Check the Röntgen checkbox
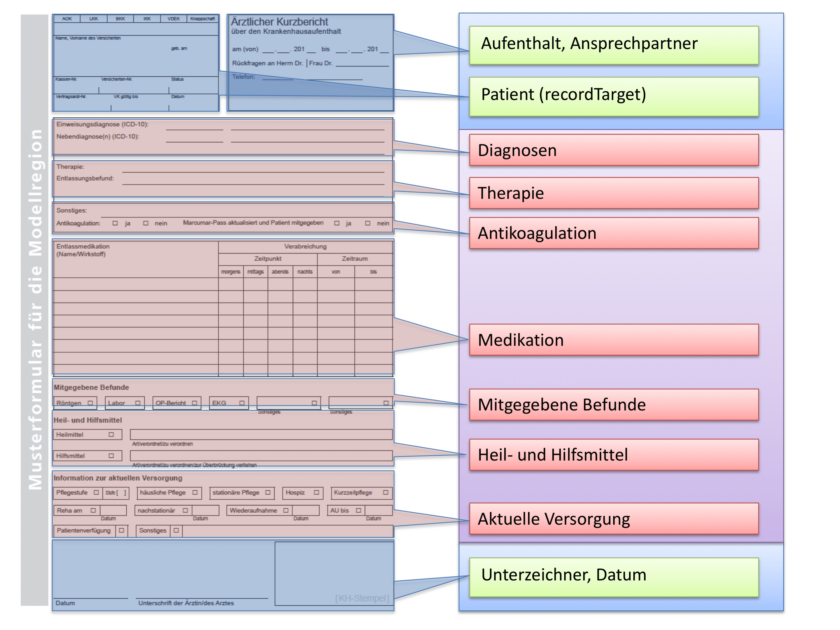The image size is (840, 630). 90,403
